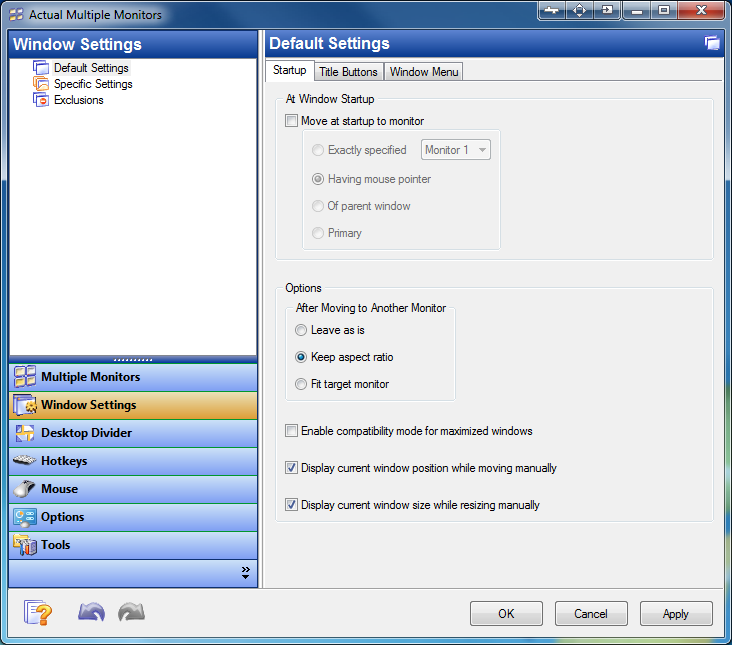Select the Keep aspect ratio option
Viewport: 732px width, 645px height.
click(301, 357)
